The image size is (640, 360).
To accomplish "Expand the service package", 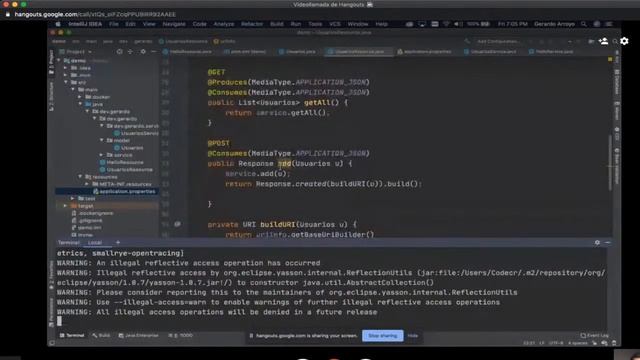I will click(102, 155).
